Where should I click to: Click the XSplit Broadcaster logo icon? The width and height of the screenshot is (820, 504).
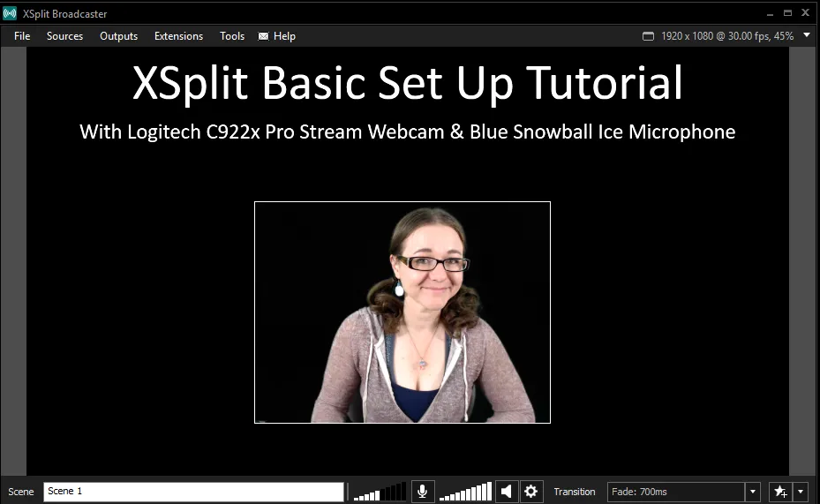coord(10,13)
